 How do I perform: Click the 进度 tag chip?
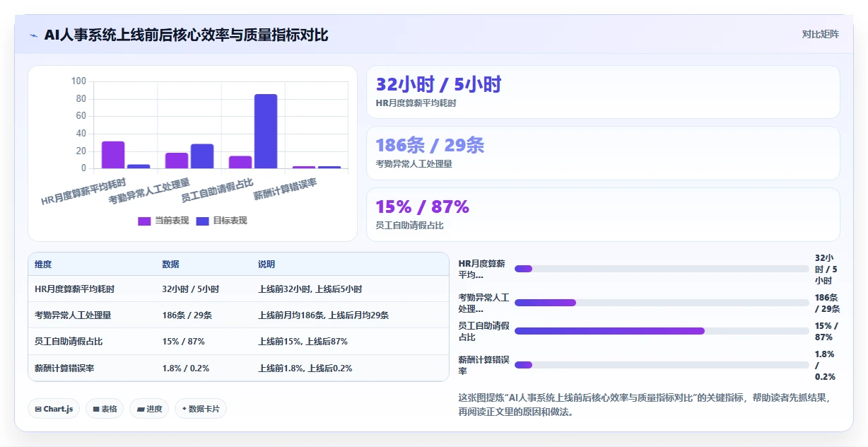coord(149,409)
